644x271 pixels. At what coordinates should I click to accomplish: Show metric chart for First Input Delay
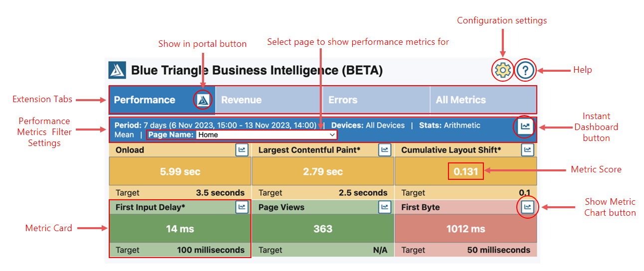point(242,207)
